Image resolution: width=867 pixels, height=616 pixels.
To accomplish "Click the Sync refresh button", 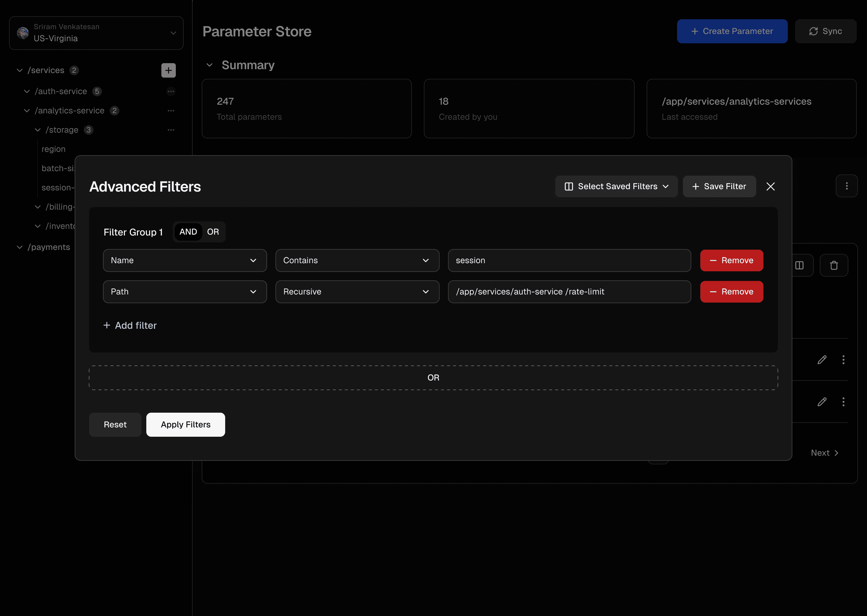I will tap(825, 31).
